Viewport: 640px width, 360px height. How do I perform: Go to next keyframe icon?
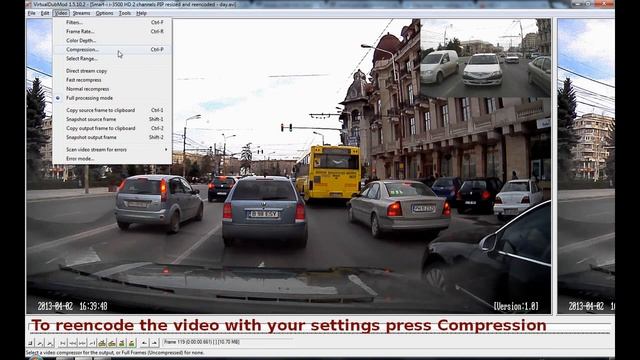(111, 343)
